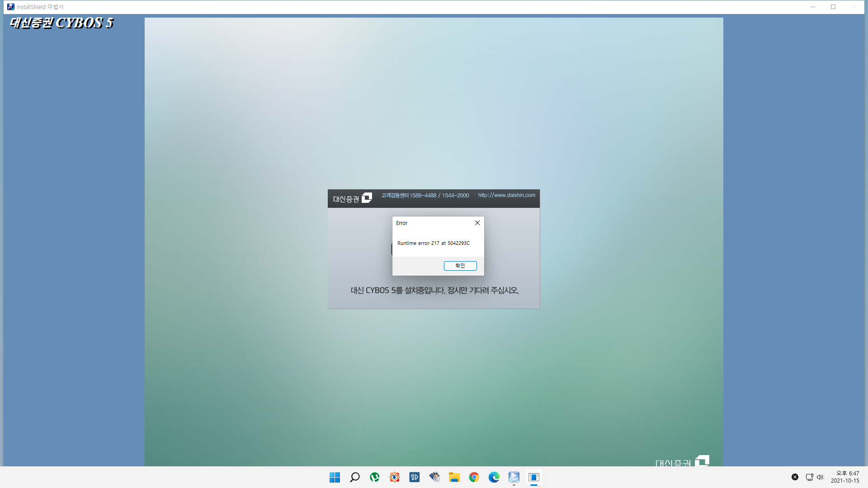
Task: Click the InstallShield title bar icon
Action: point(11,7)
